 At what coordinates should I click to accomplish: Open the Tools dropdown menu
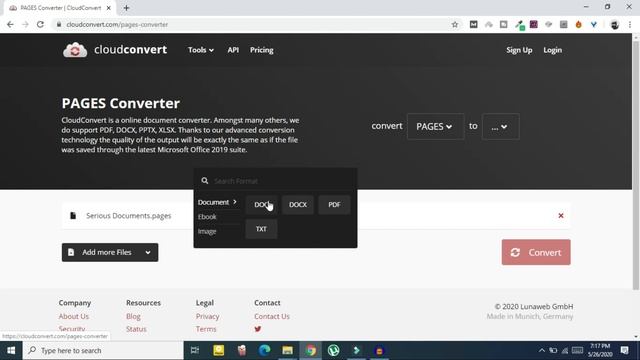200,50
